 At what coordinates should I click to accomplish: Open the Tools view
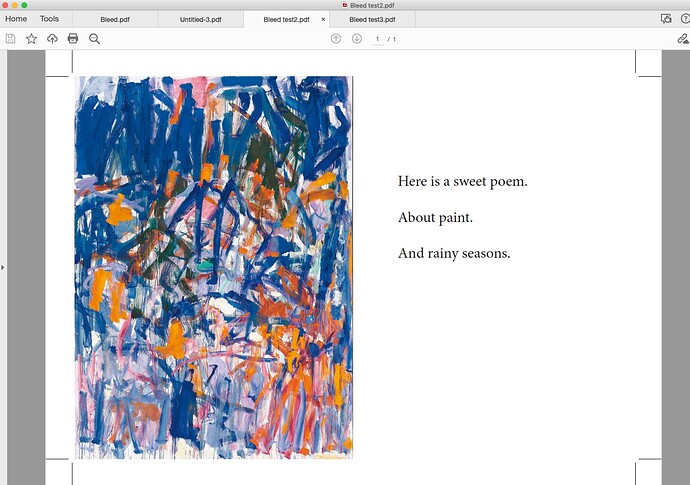[x=49, y=19]
